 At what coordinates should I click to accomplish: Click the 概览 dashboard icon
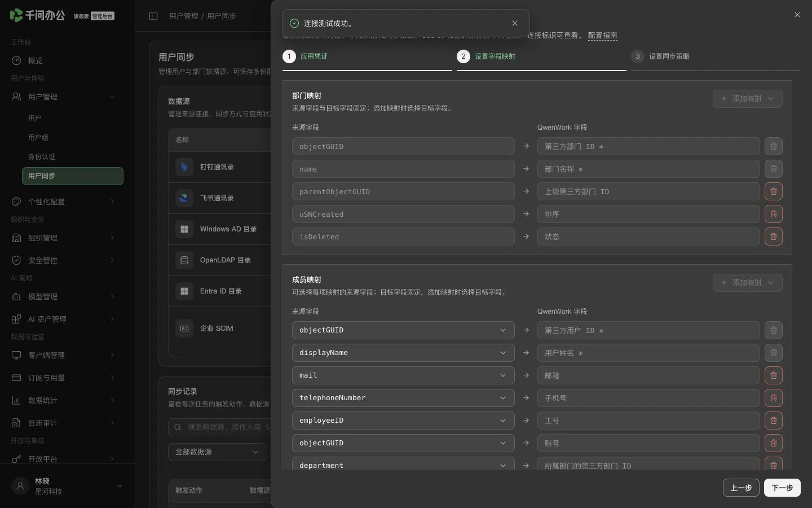pyautogui.click(x=16, y=60)
